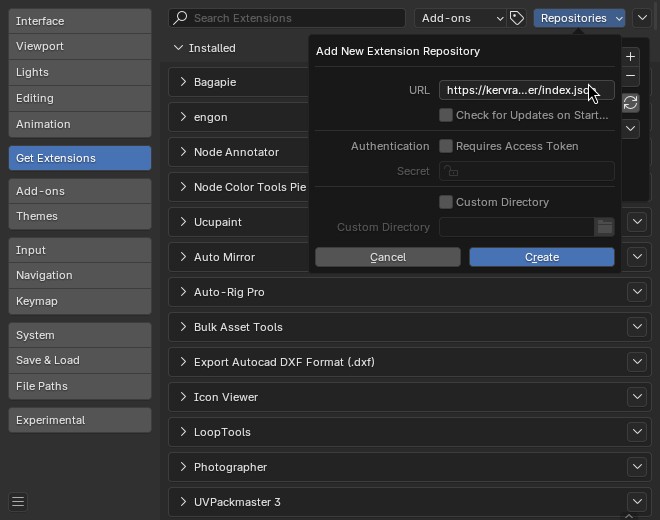The width and height of the screenshot is (660, 520).
Task: Select the Get Extensions tab
Action: (x=80, y=158)
